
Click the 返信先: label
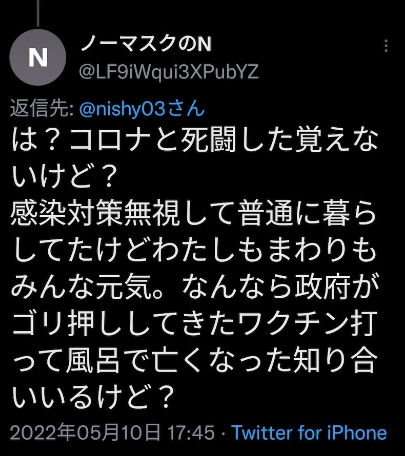(42, 109)
